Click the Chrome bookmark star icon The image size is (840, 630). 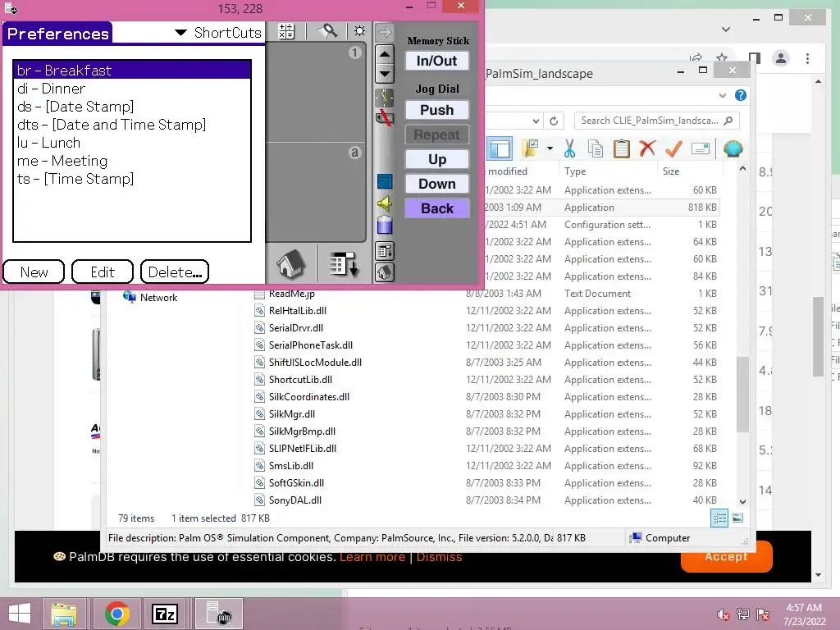pyautogui.click(x=722, y=58)
